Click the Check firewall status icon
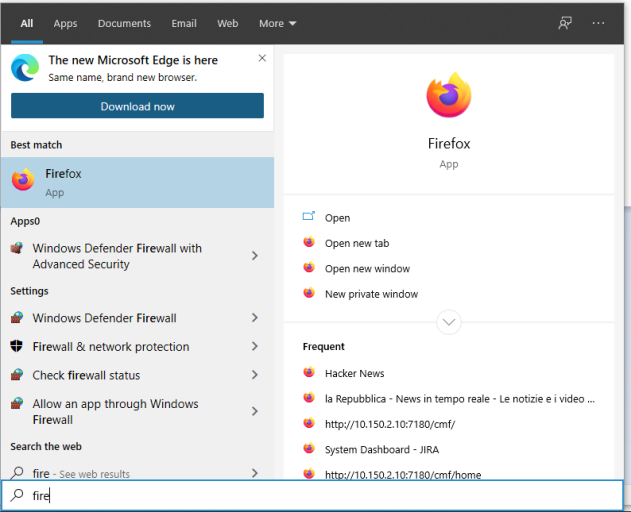631x512 pixels. pyautogui.click(x=16, y=375)
